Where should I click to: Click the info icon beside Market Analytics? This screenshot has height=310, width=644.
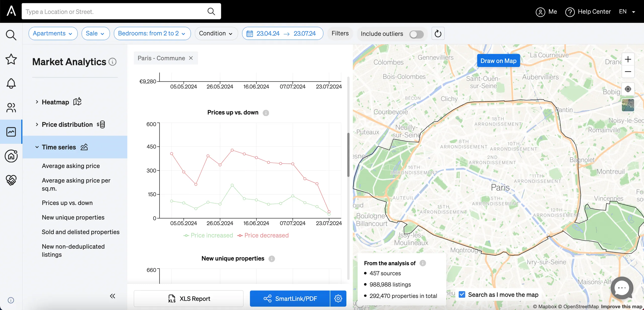tap(112, 62)
